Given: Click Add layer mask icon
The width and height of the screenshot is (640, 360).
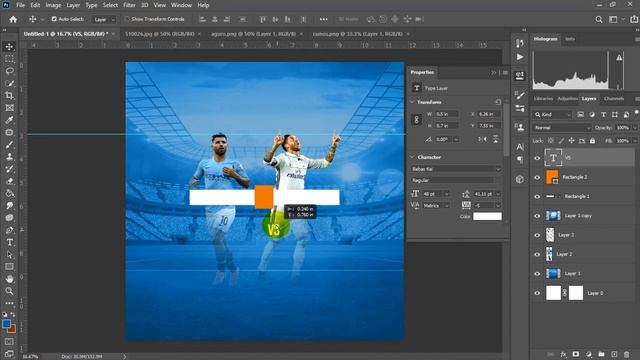Looking at the screenshot, I should click(576, 354).
